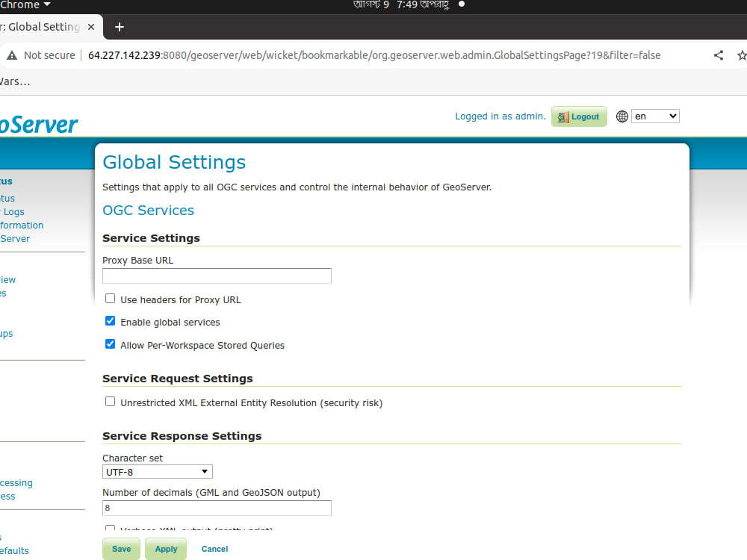
Task: Open the en language dropdown
Action: 655,116
